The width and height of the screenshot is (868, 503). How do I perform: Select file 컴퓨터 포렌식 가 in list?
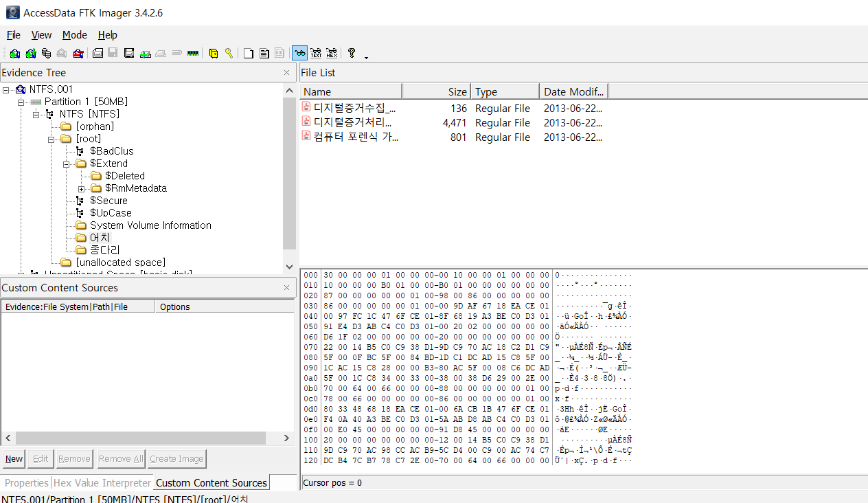click(x=356, y=137)
